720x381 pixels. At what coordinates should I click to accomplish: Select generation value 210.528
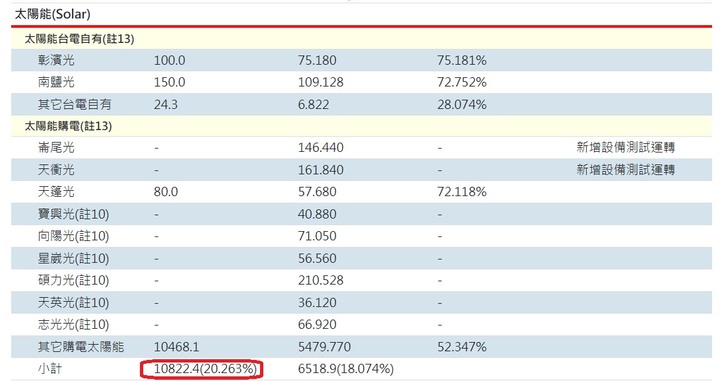tap(321, 280)
